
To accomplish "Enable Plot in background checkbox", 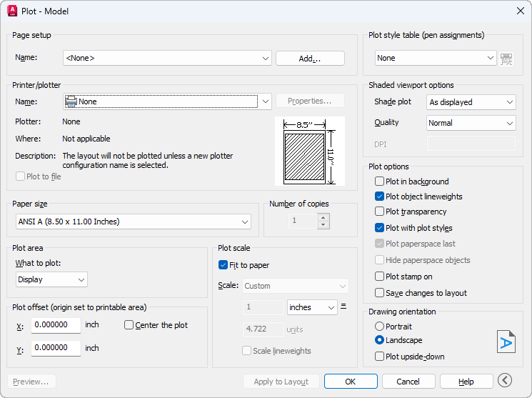I will [380, 181].
